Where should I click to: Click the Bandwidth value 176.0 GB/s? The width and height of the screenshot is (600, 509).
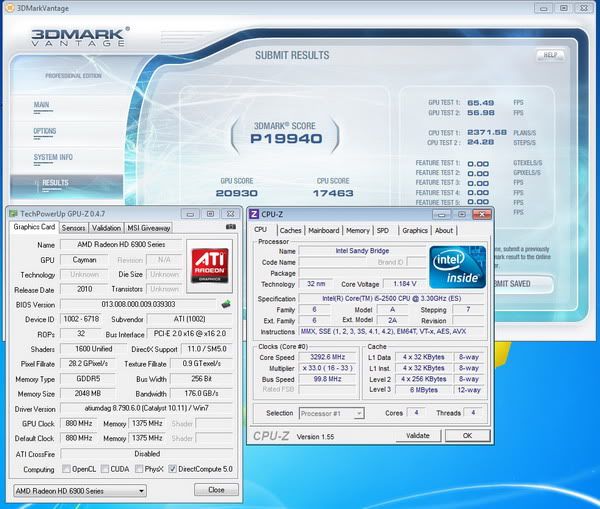pos(201,393)
